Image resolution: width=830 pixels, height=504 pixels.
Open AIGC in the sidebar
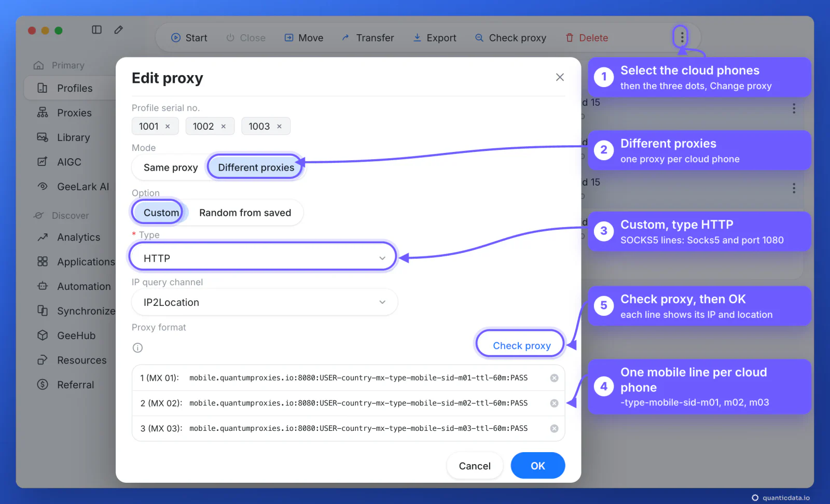[x=71, y=162]
